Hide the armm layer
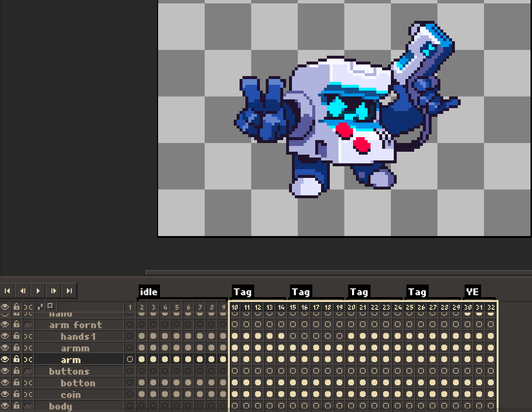 5,348
